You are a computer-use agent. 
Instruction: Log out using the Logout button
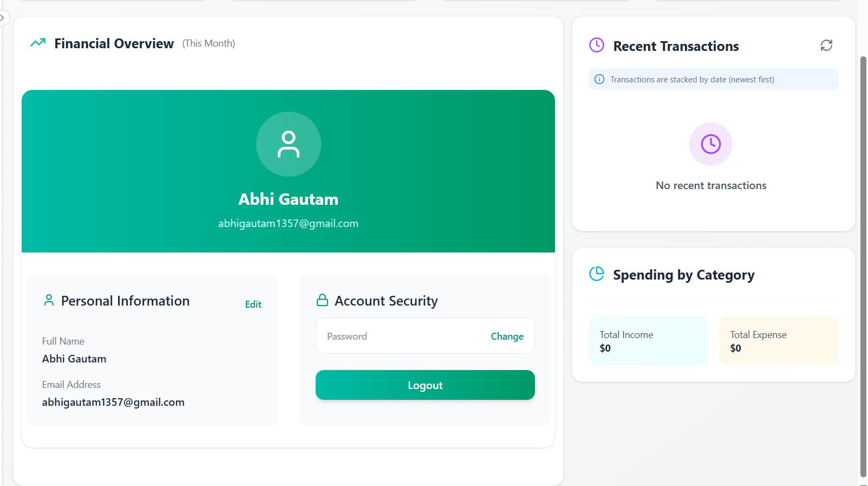[425, 385]
